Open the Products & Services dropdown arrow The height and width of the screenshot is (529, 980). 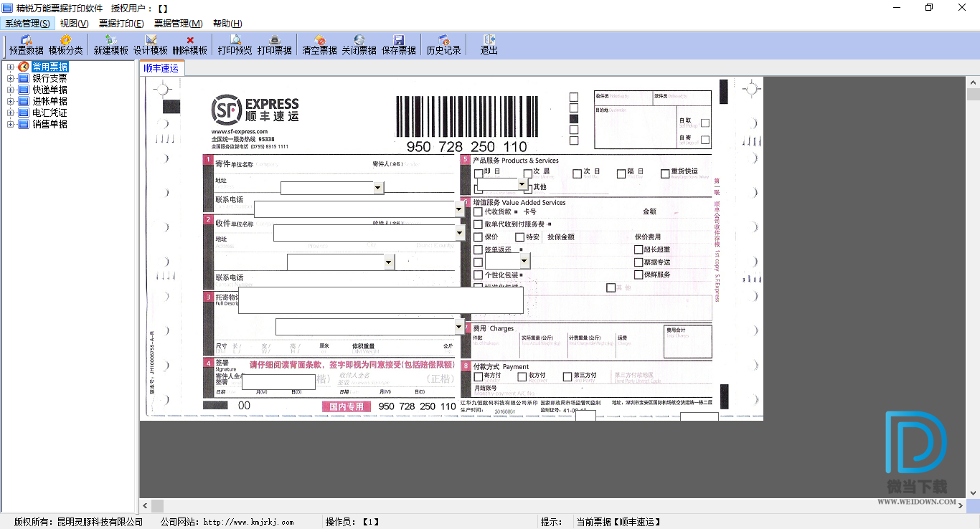(522, 184)
